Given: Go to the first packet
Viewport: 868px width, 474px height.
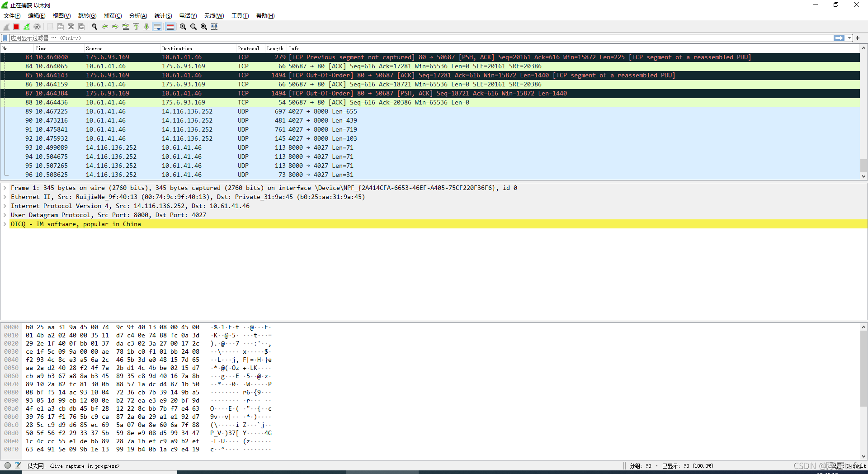Looking at the screenshot, I should pyautogui.click(x=136, y=27).
